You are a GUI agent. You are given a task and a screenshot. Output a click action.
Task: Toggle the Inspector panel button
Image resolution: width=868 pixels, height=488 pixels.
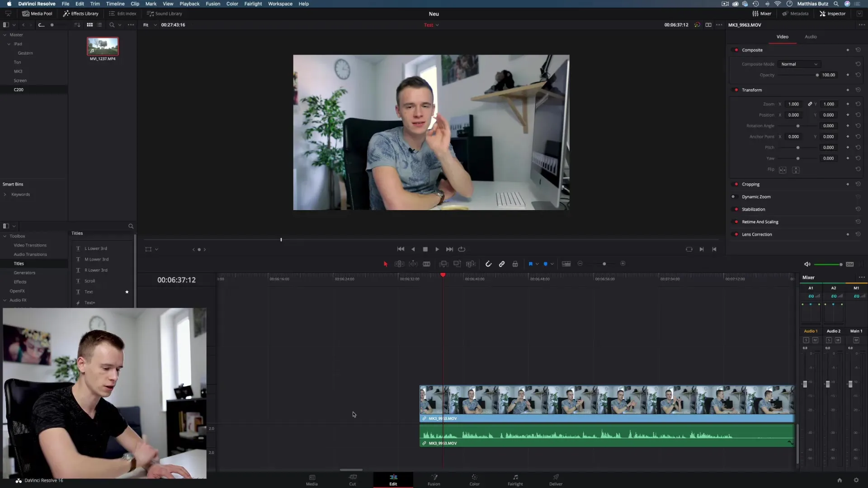(832, 14)
